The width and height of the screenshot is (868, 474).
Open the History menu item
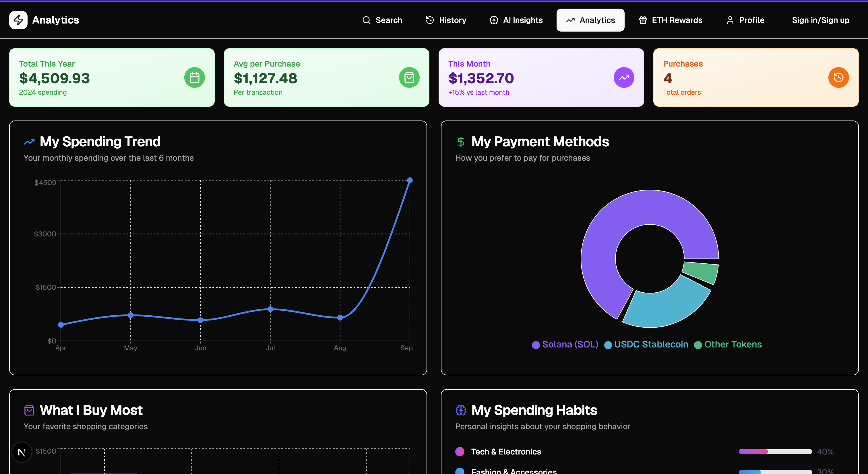(x=446, y=20)
